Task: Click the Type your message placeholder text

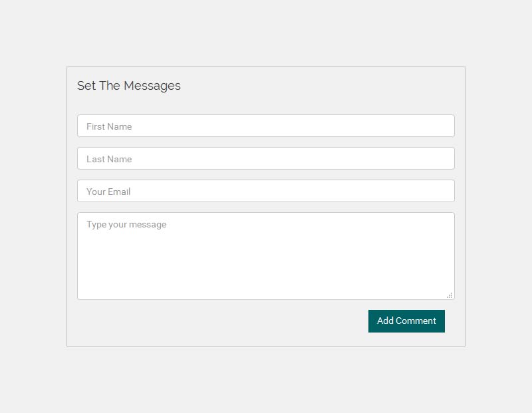Action: 126,225
